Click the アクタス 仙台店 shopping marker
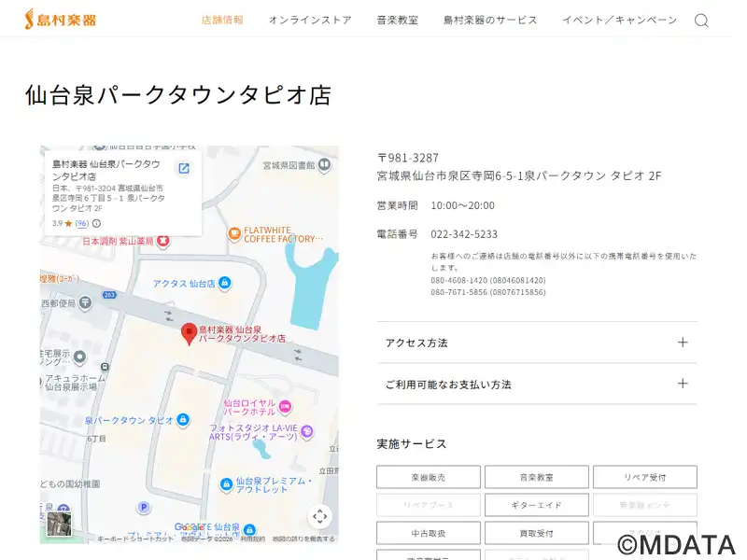This screenshot has width=747, height=560. 226,283
